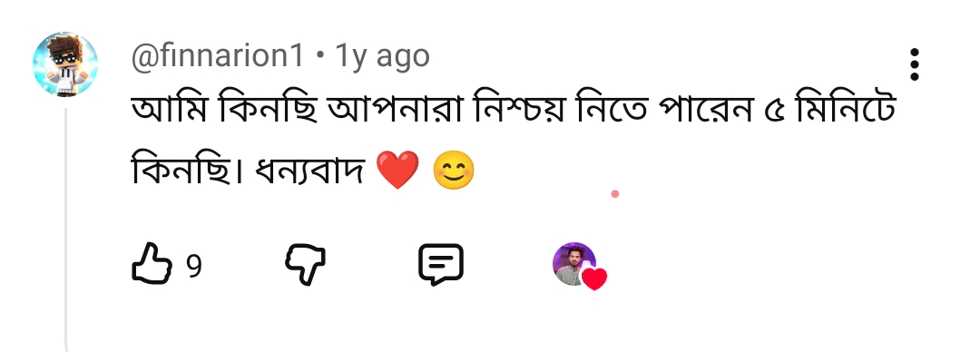The height and width of the screenshot is (352, 980).
Task: Open the three-dot comment options menu
Action: pyautogui.click(x=915, y=64)
